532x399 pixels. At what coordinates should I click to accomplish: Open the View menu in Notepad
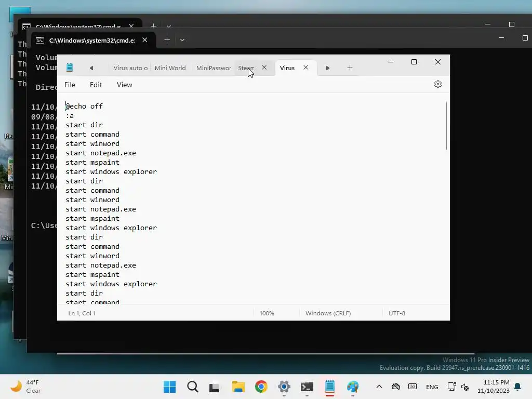[125, 85]
